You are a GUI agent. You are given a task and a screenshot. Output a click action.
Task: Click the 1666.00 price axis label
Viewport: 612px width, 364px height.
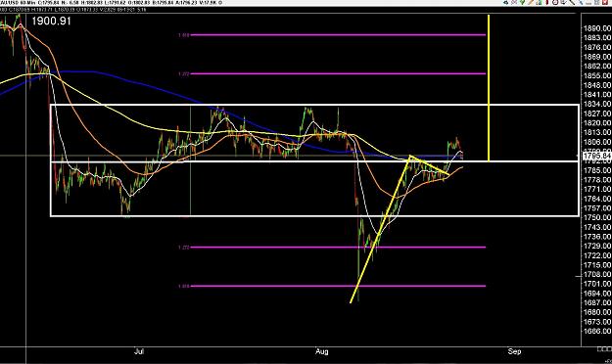tap(596, 331)
